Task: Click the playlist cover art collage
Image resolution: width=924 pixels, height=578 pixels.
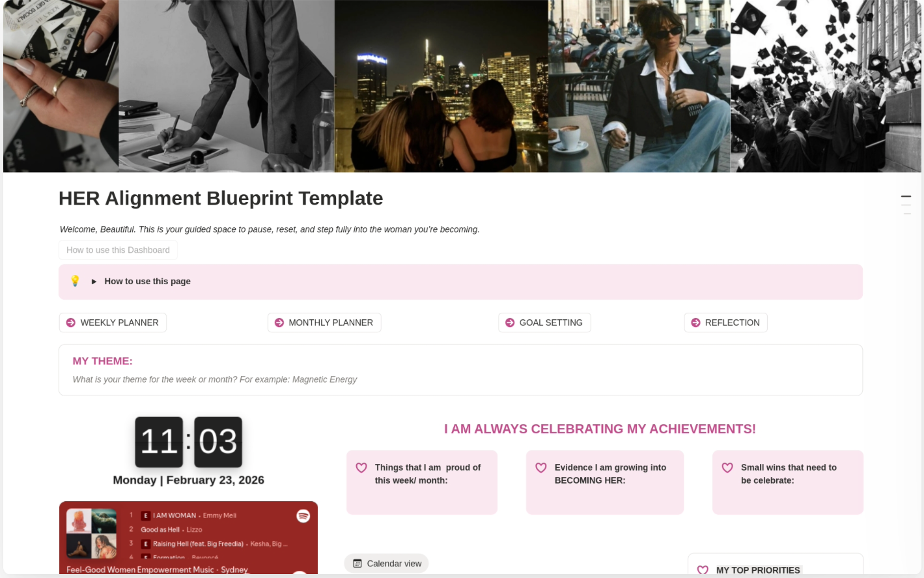Action: click(91, 533)
